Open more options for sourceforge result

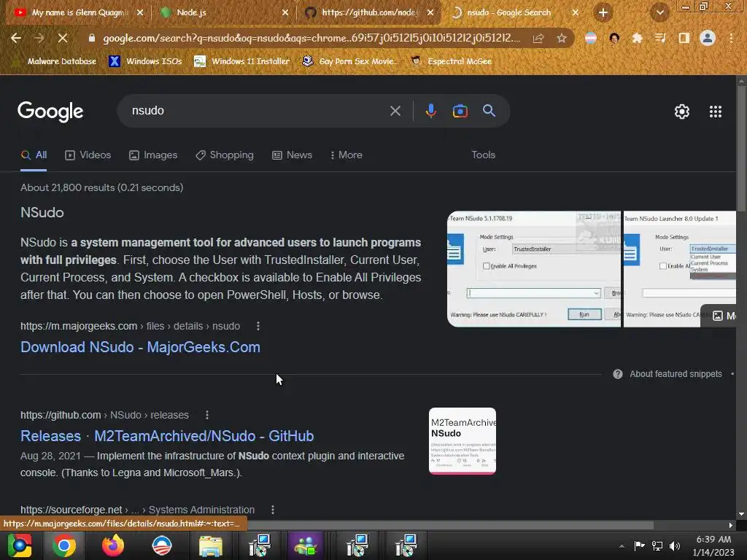pos(273,510)
